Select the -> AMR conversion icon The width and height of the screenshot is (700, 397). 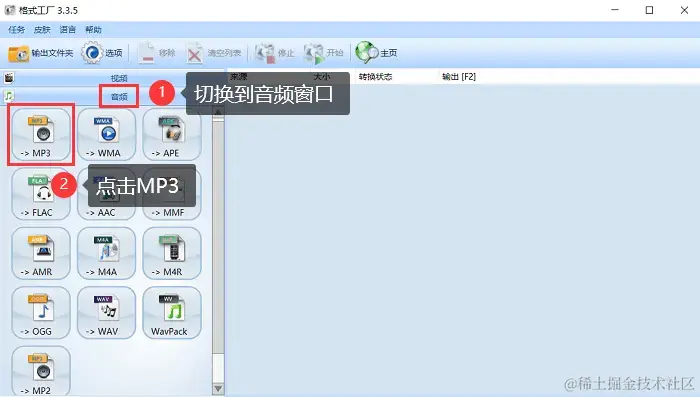41,253
